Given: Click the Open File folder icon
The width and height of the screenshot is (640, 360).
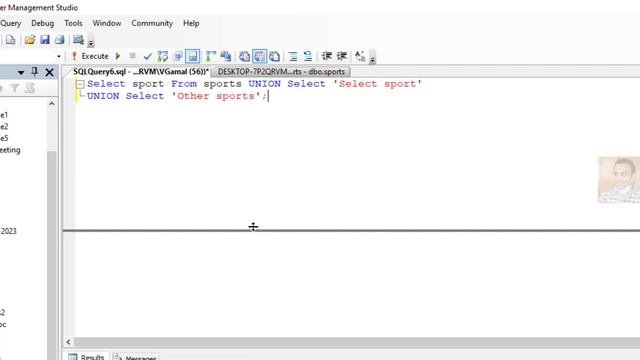Looking at the screenshot, I should (29, 40).
